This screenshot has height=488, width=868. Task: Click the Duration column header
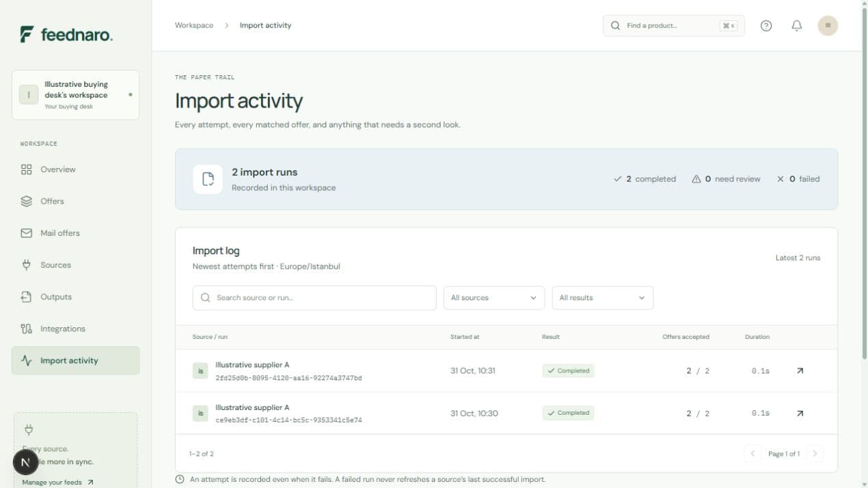pos(757,337)
